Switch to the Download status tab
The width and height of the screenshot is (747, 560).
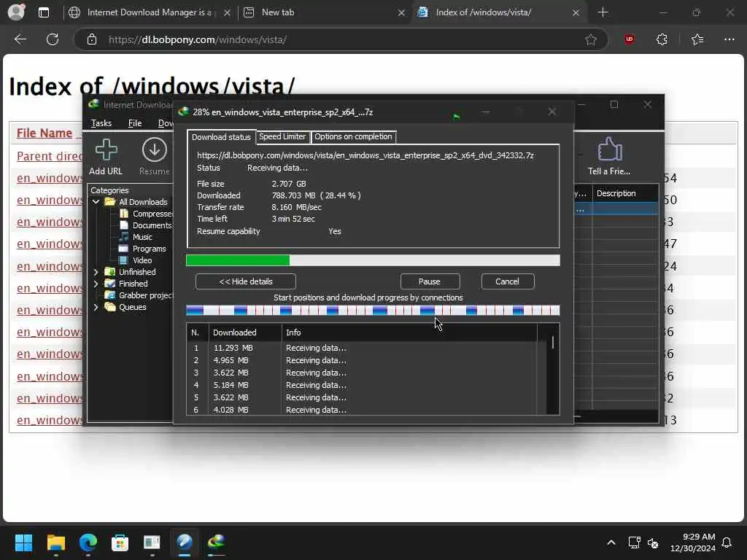[x=221, y=137]
